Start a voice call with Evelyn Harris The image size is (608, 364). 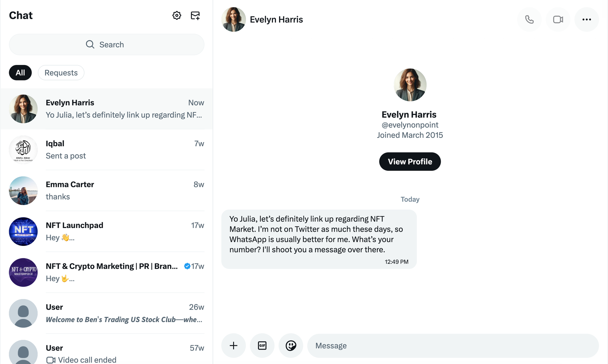click(x=529, y=19)
